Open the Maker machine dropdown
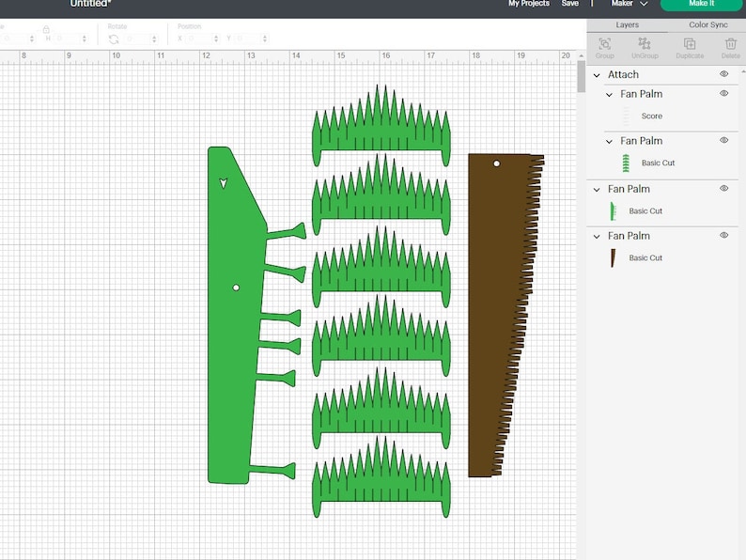Image resolution: width=746 pixels, height=560 pixels. [629, 4]
